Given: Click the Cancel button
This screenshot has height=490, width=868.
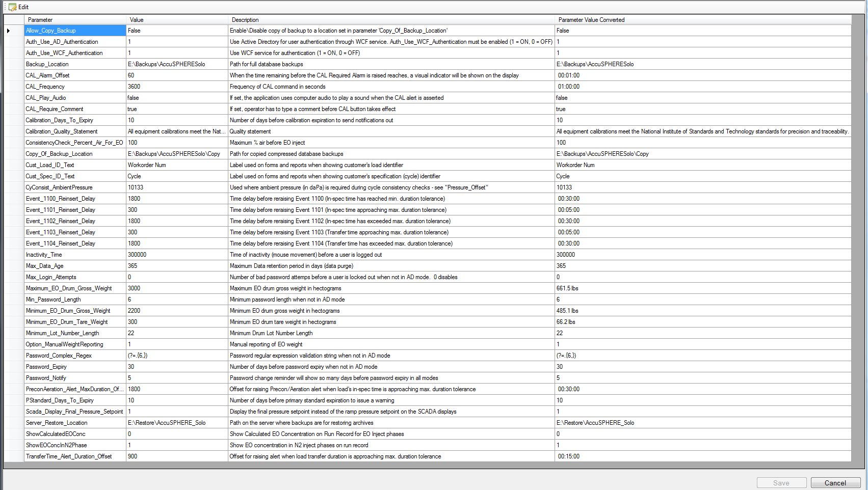Looking at the screenshot, I should click(835, 483).
